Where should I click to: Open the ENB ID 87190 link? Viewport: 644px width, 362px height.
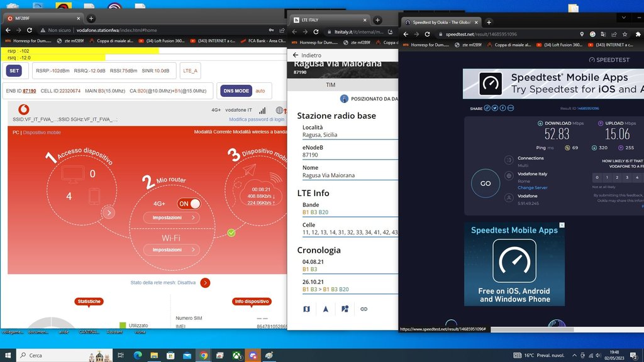30,90
